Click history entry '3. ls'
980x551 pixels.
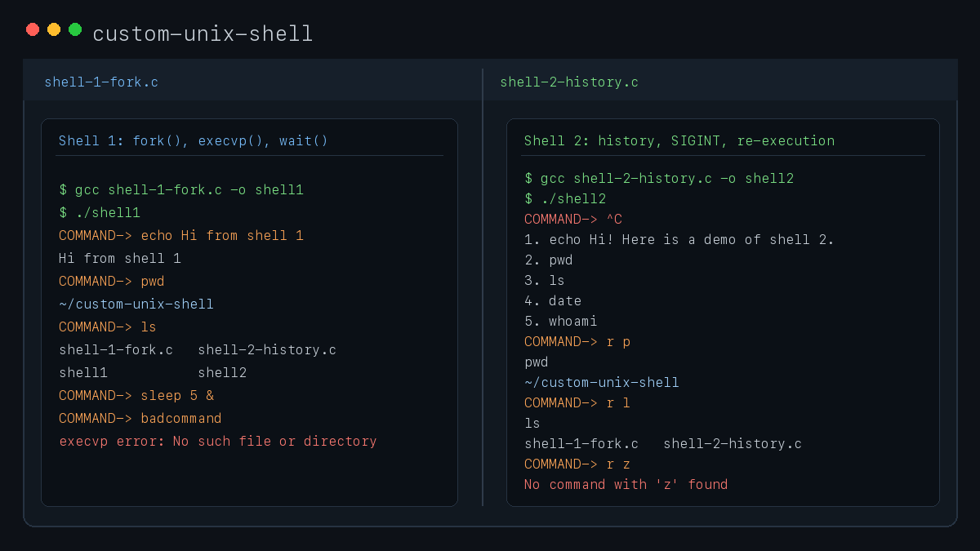[545, 280]
